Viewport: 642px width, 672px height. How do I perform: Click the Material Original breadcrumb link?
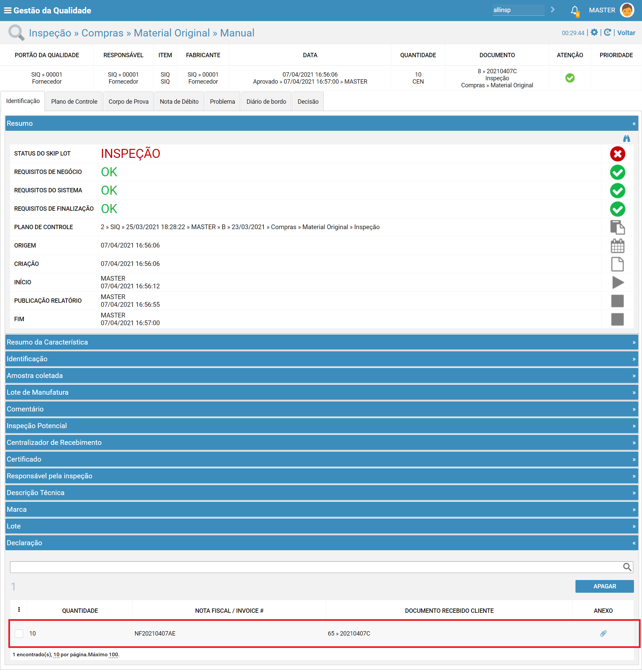(x=172, y=33)
